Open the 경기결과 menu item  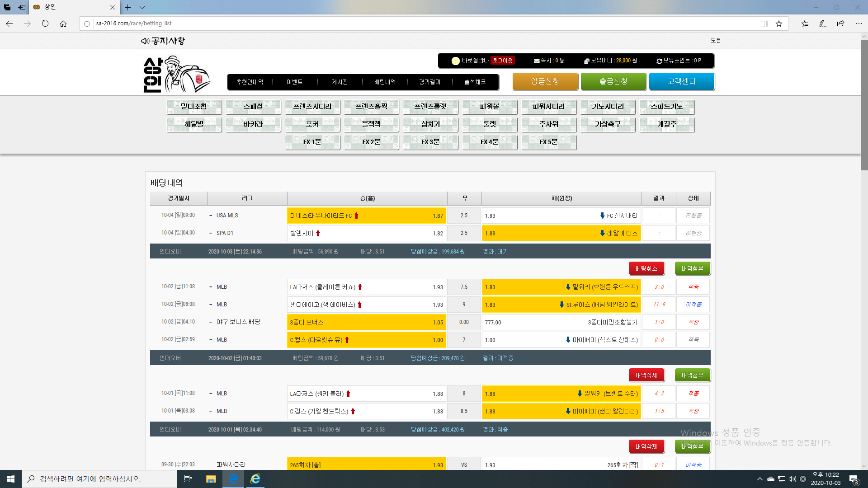click(x=429, y=82)
